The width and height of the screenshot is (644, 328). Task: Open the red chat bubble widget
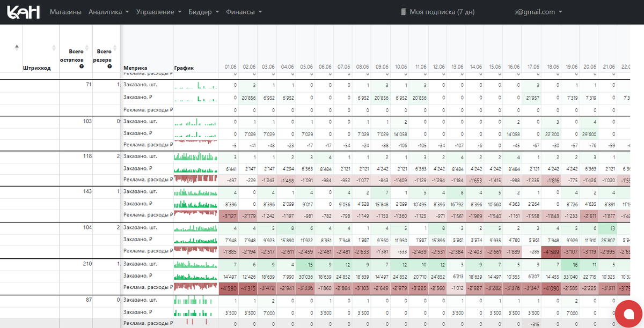[628, 313]
